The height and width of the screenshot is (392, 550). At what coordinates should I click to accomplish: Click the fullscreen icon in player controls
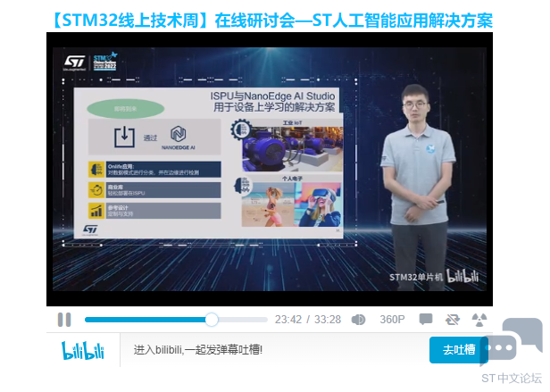pyautogui.click(x=479, y=320)
